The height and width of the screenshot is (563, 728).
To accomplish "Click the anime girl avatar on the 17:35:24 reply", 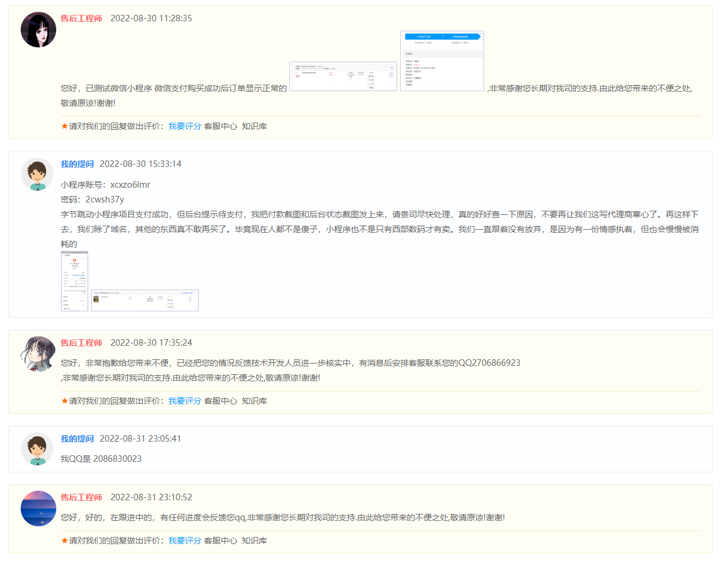I will (x=38, y=353).
